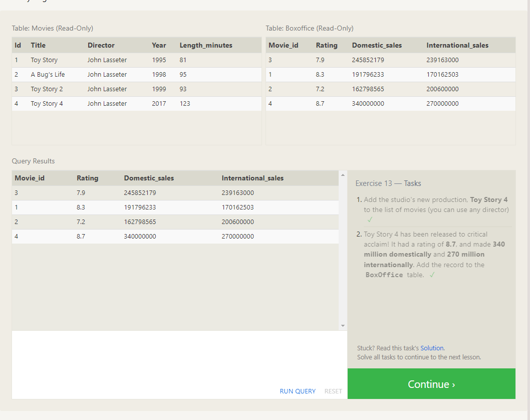Click the Year header in Movies table
Image resolution: width=530 pixels, height=420 pixels.
(x=159, y=45)
